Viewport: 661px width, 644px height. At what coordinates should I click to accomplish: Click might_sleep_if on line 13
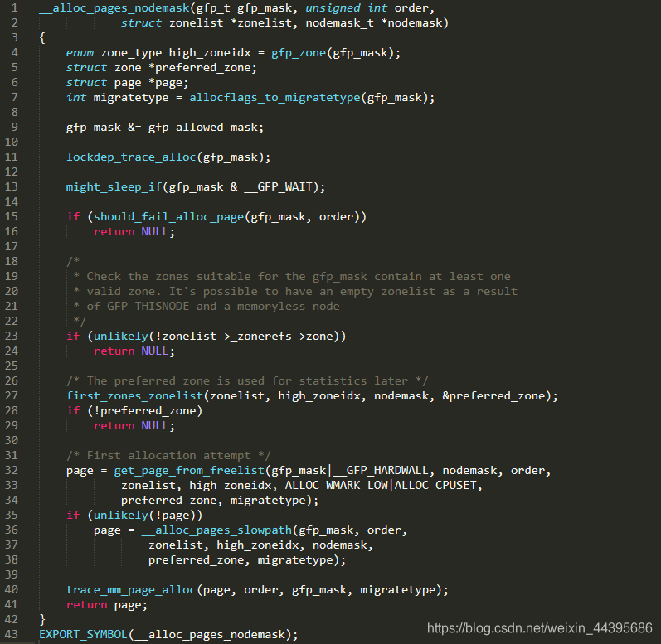tap(114, 186)
